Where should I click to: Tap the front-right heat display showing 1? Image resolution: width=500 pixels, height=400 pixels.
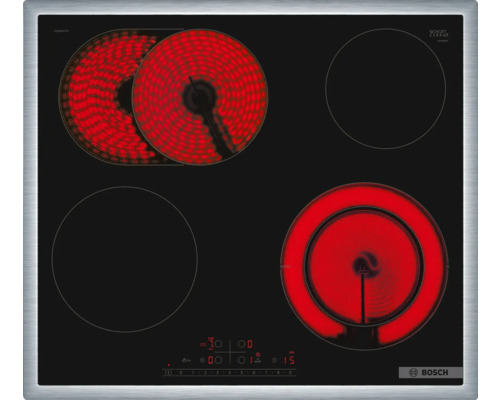251,360
